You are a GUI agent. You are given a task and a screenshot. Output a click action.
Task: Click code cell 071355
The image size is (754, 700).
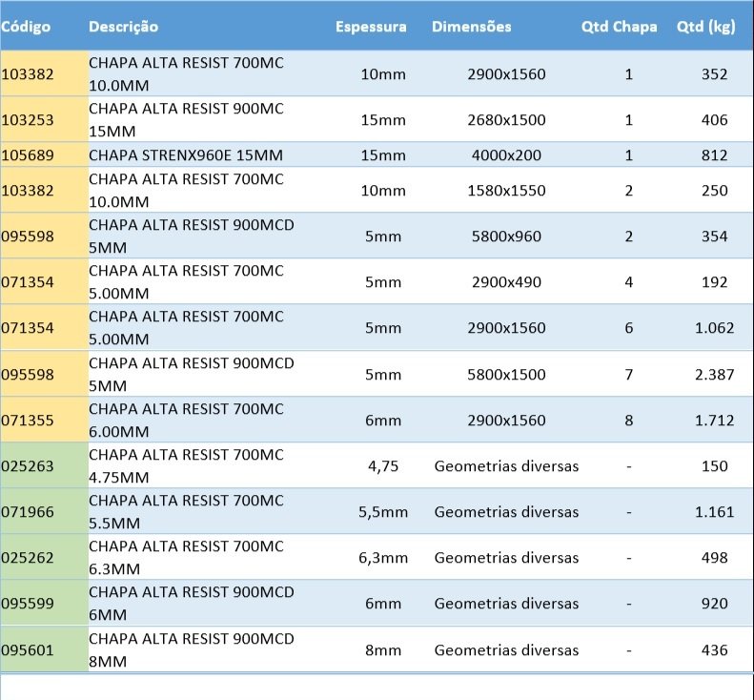29,421
